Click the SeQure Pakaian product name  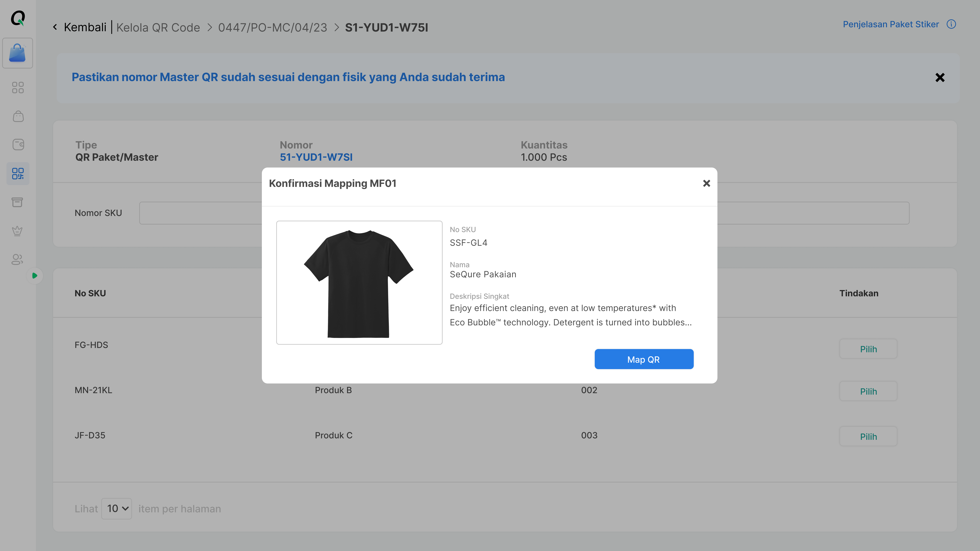pos(483,274)
